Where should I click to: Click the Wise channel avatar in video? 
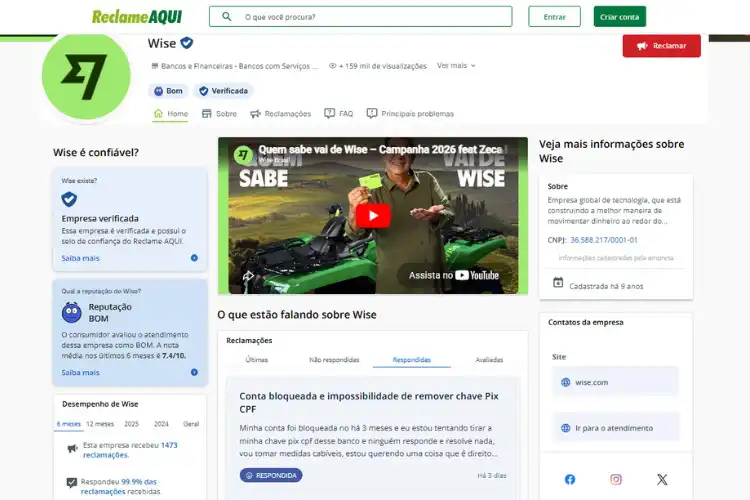coord(243,155)
